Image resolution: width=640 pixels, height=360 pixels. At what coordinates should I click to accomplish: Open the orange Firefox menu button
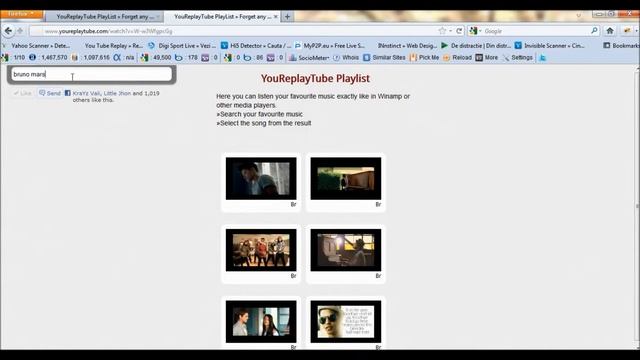[21, 14]
